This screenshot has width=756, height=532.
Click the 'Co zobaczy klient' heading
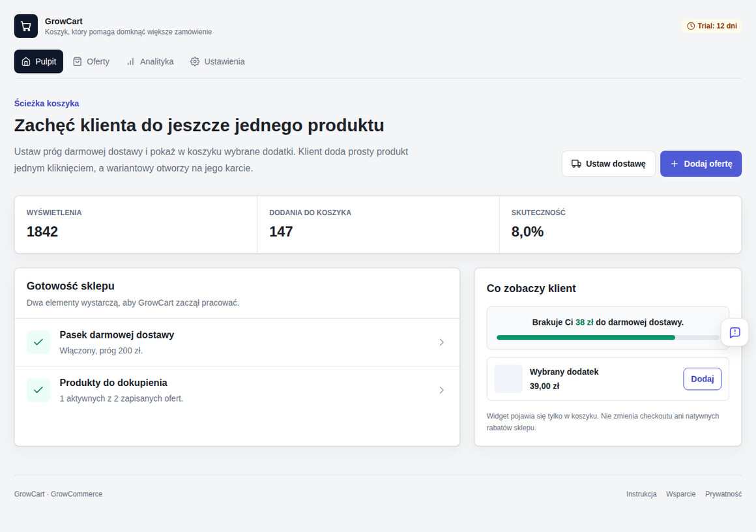531,288
